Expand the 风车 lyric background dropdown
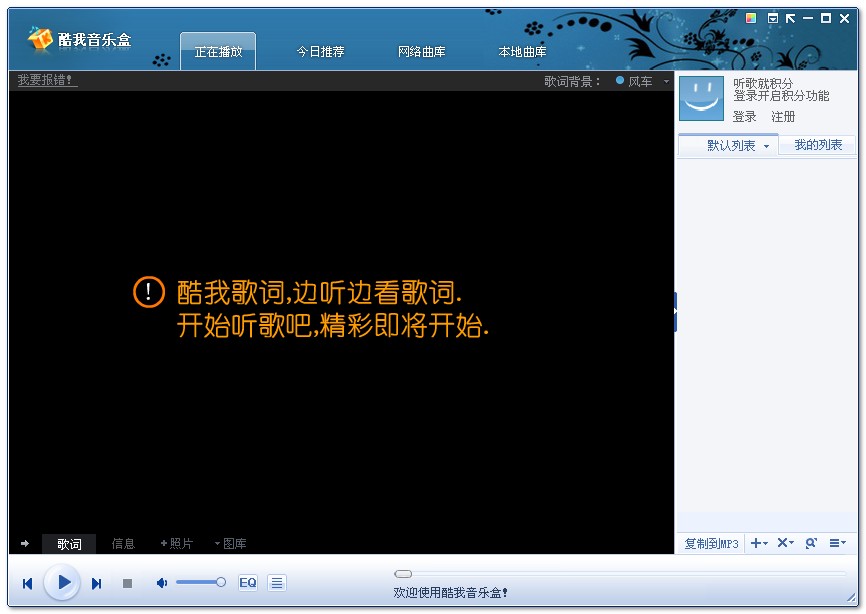This screenshot has width=866, height=614. (x=666, y=82)
